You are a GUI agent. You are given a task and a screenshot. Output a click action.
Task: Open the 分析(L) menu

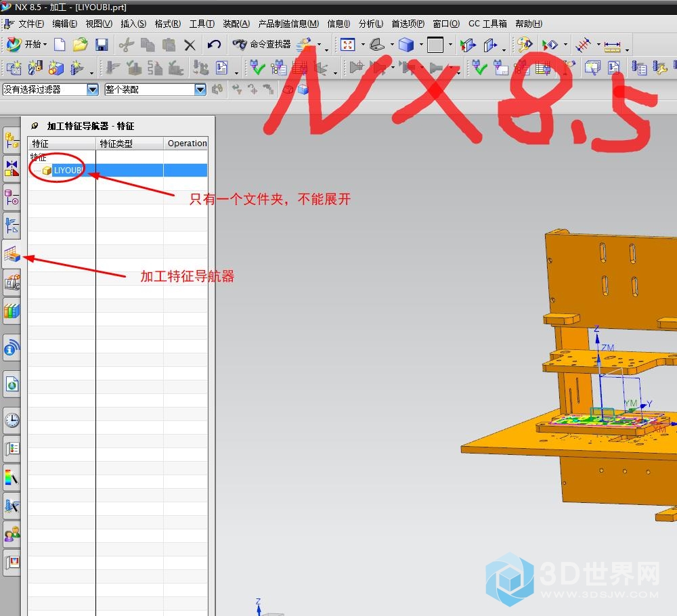pos(370,24)
